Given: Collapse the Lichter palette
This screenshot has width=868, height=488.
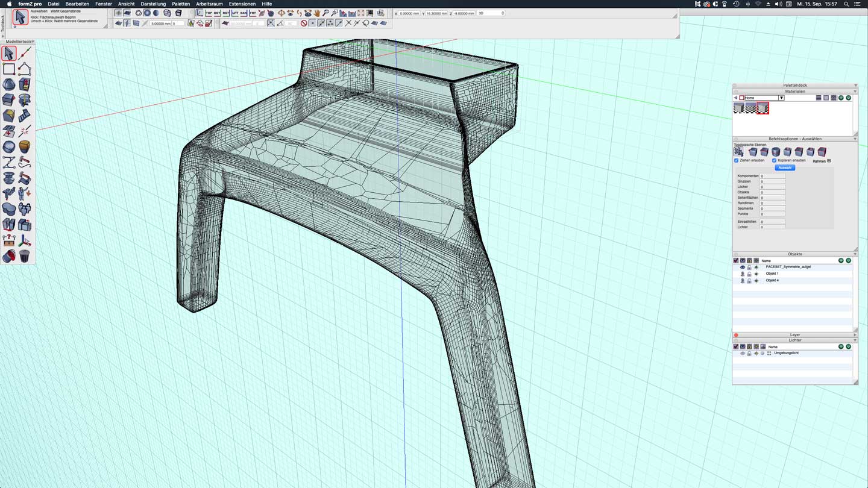Looking at the screenshot, I should 855,340.
